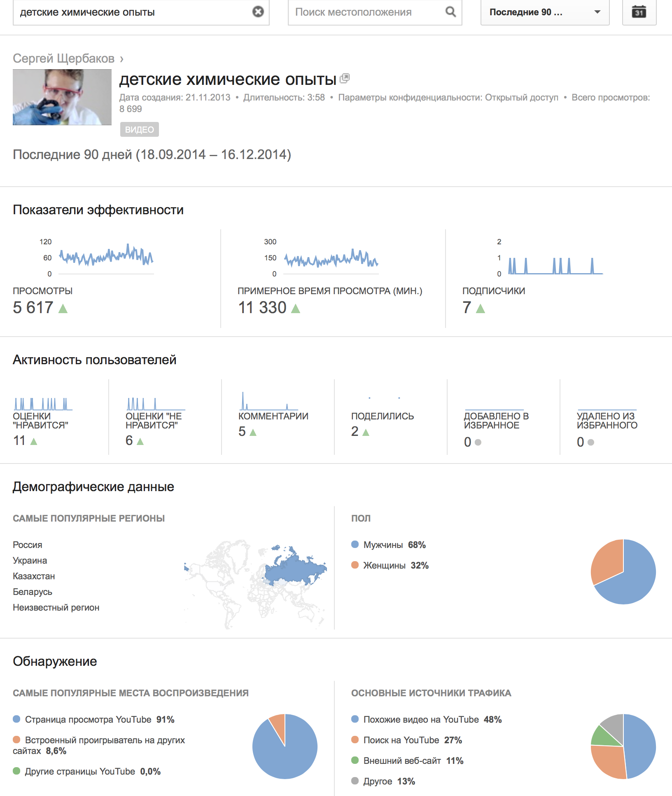Screen dimensions: 672x796
Task: Click the views value 5 617
Action: pyautogui.click(x=33, y=307)
